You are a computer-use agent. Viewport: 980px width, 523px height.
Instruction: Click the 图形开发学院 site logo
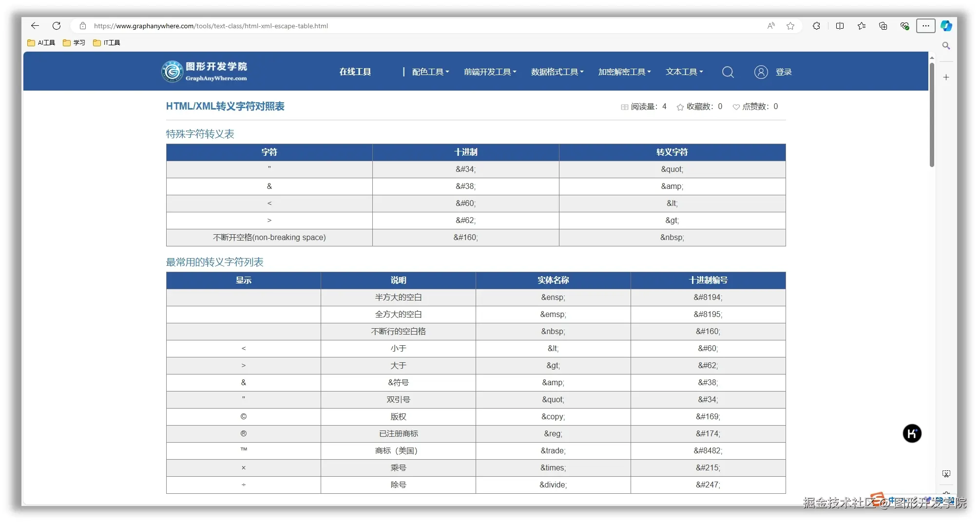[204, 71]
